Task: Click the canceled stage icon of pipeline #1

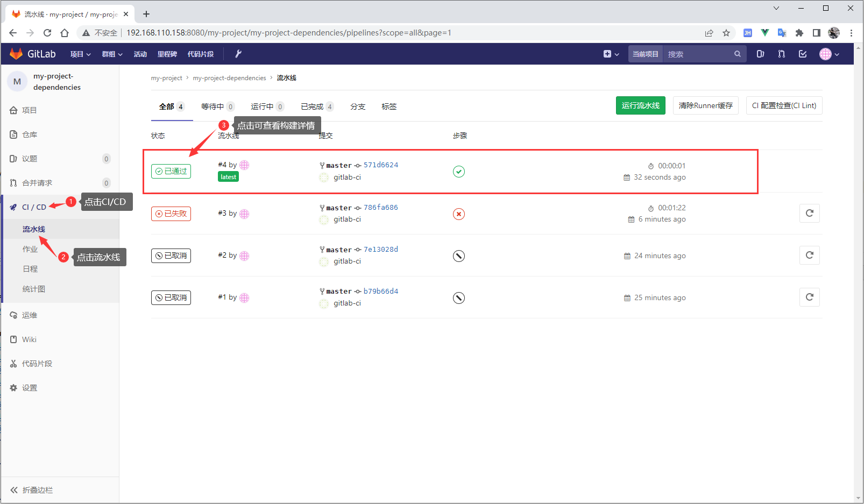Action: [x=459, y=298]
